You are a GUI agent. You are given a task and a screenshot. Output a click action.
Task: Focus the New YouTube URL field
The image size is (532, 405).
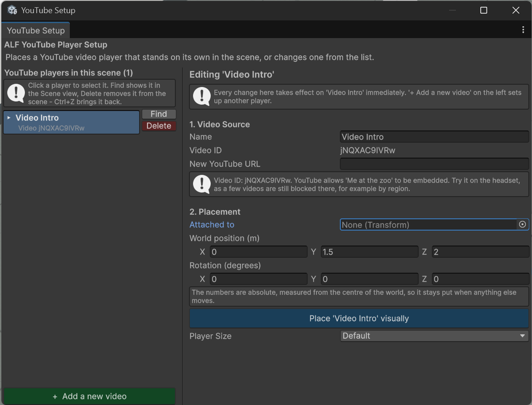[434, 164]
